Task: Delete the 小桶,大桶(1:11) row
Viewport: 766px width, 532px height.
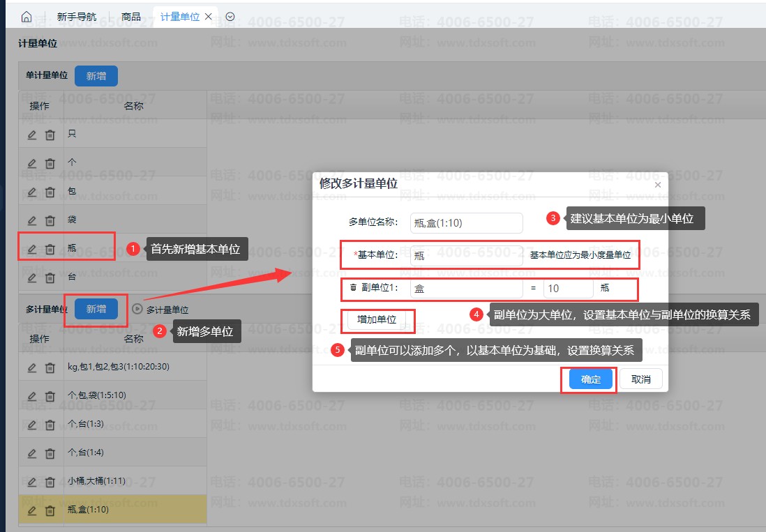Action: (50, 482)
